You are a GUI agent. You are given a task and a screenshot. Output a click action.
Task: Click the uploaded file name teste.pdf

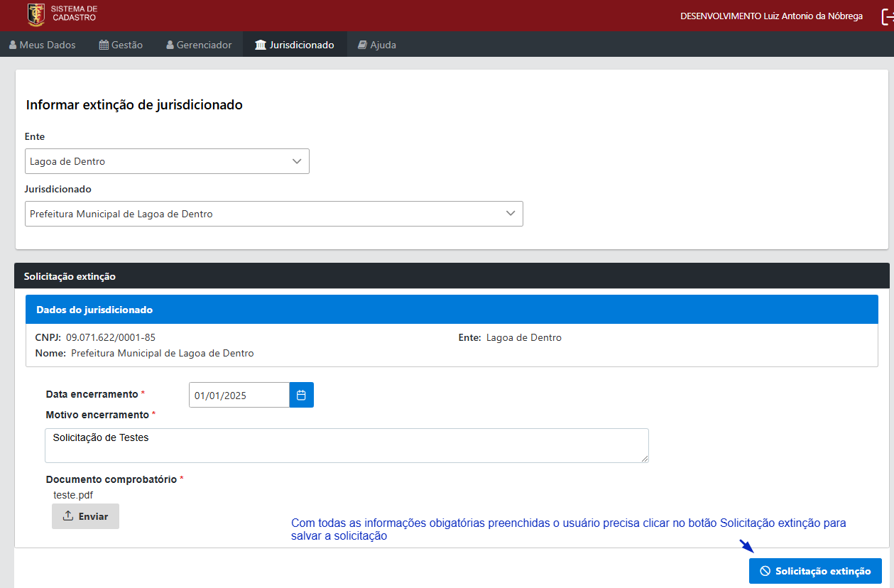73,495
